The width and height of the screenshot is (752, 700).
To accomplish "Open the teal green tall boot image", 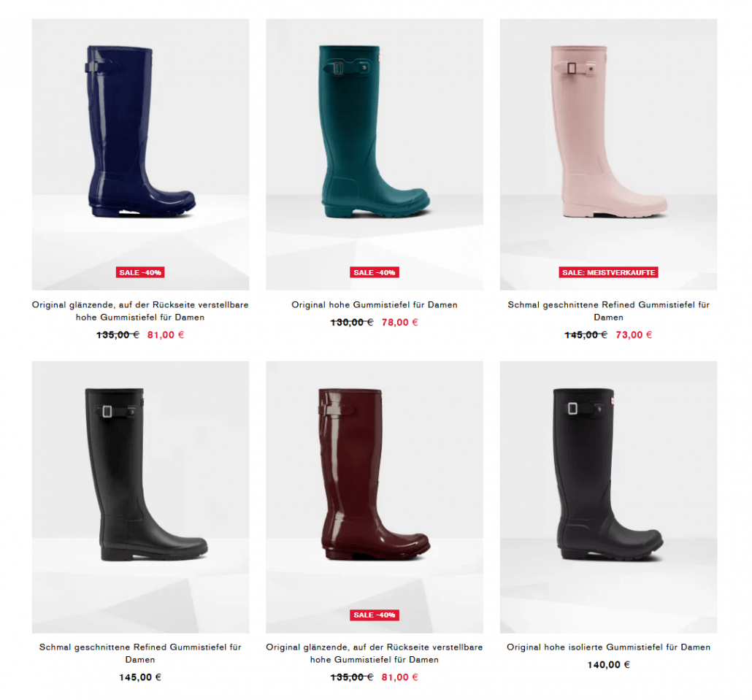I will 375,155.
